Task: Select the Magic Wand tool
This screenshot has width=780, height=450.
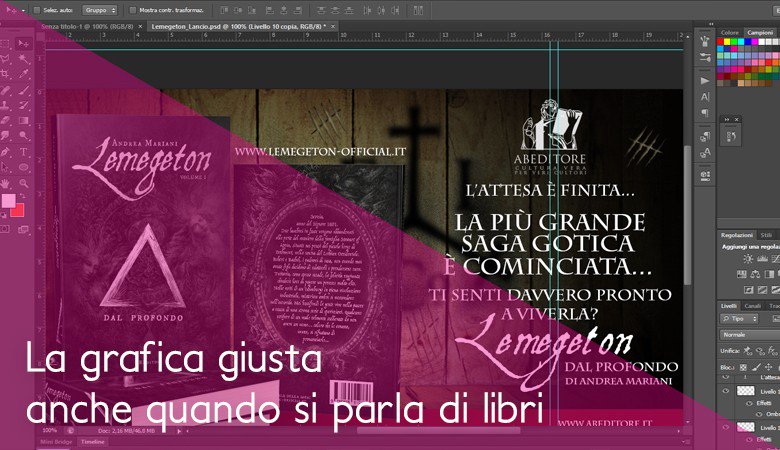Action: (x=23, y=59)
